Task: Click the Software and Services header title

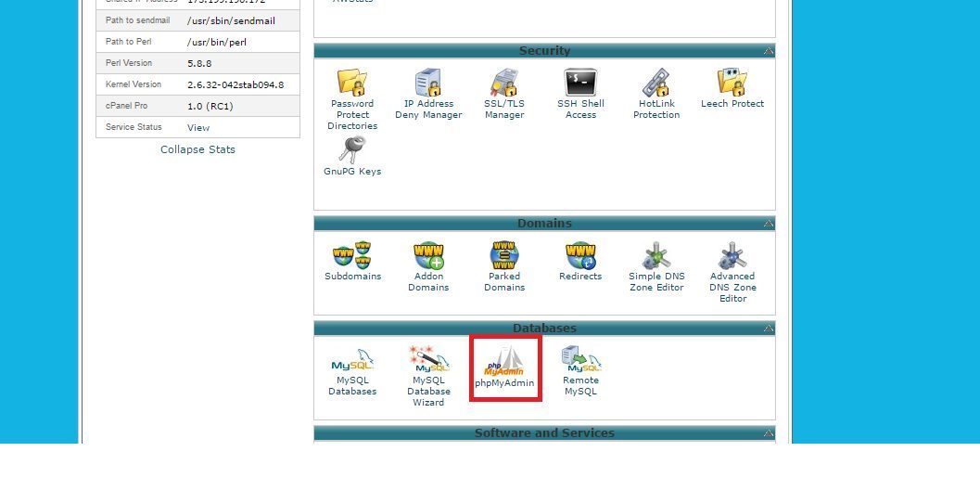Action: pos(544,433)
